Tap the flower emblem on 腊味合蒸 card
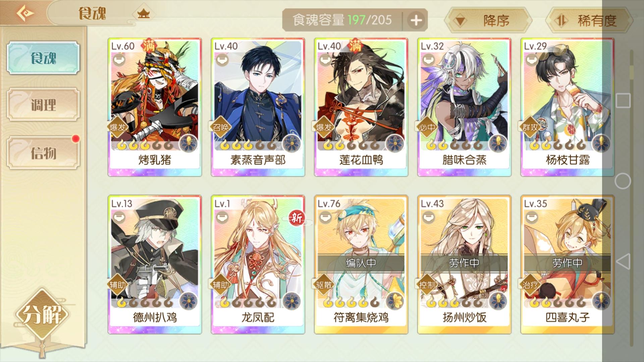The height and width of the screenshot is (362, 644). pos(498,144)
